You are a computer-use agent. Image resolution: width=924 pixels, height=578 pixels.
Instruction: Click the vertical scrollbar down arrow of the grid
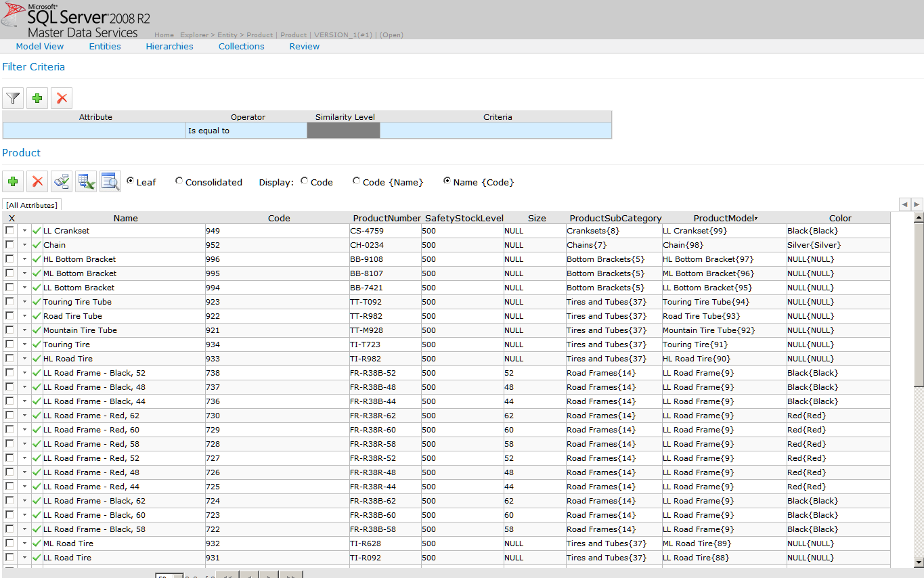tap(919, 562)
